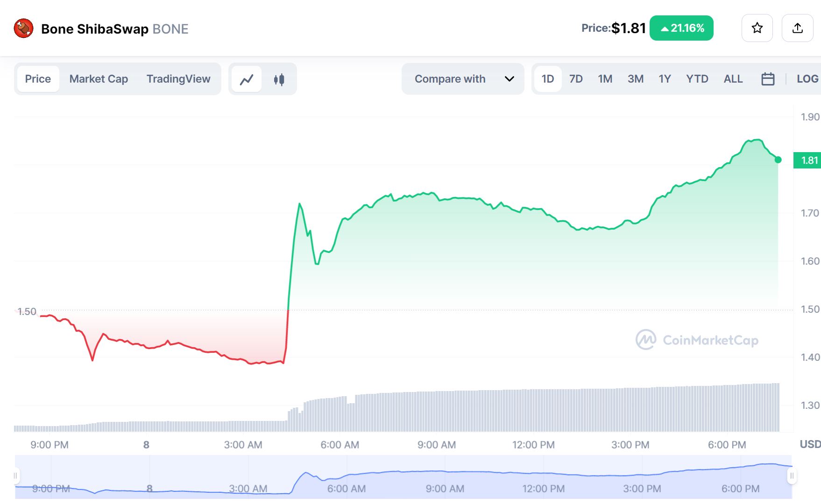Click the 3:00 AM main x-axis label
The height and width of the screenshot is (504, 821).
pyautogui.click(x=243, y=445)
